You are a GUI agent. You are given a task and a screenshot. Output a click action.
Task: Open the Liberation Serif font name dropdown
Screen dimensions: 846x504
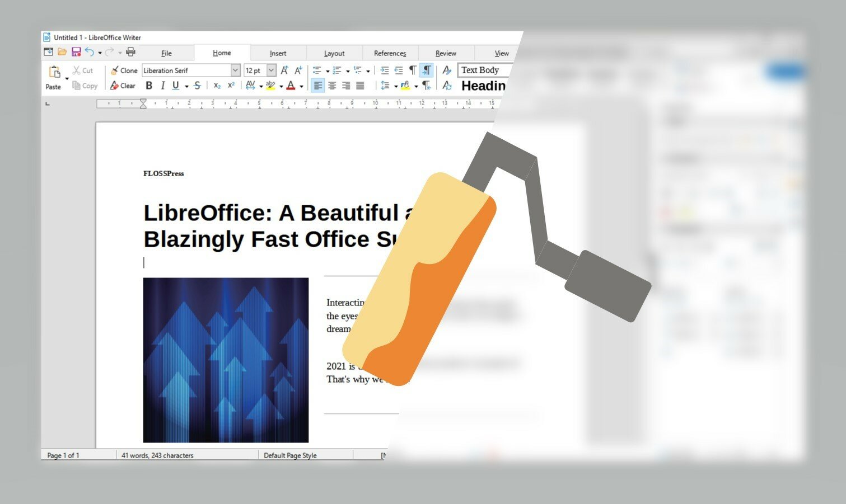point(236,70)
